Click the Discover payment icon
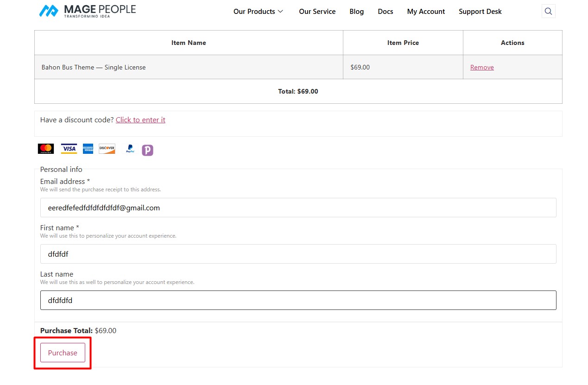 pos(107,149)
